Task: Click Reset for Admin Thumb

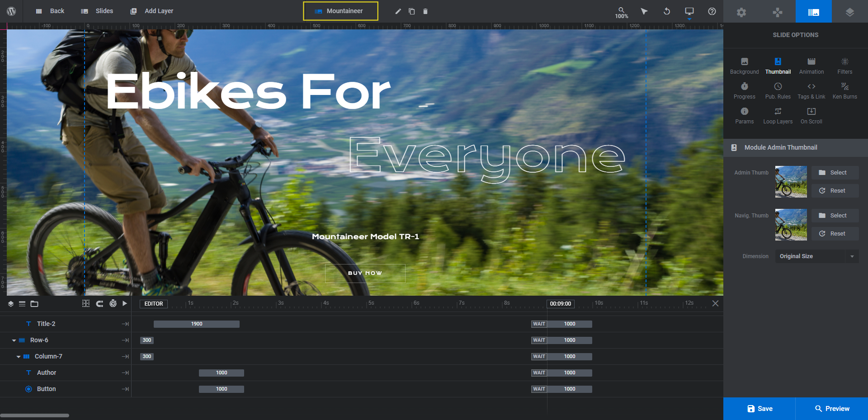Action: (835, 191)
